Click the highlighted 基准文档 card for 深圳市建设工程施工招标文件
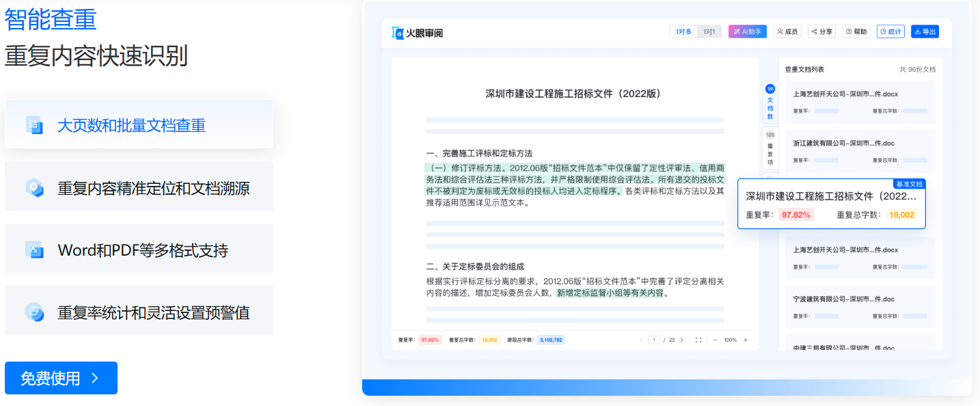 [832, 204]
